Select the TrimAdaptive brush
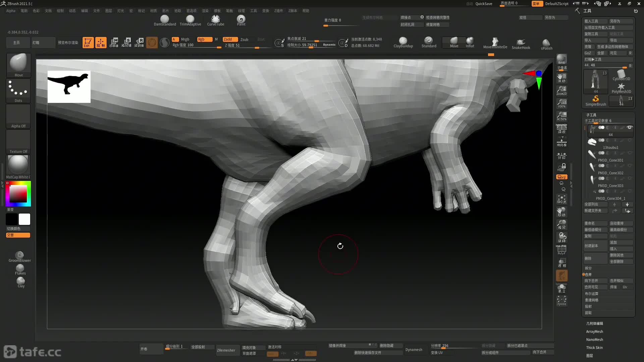 [190, 20]
